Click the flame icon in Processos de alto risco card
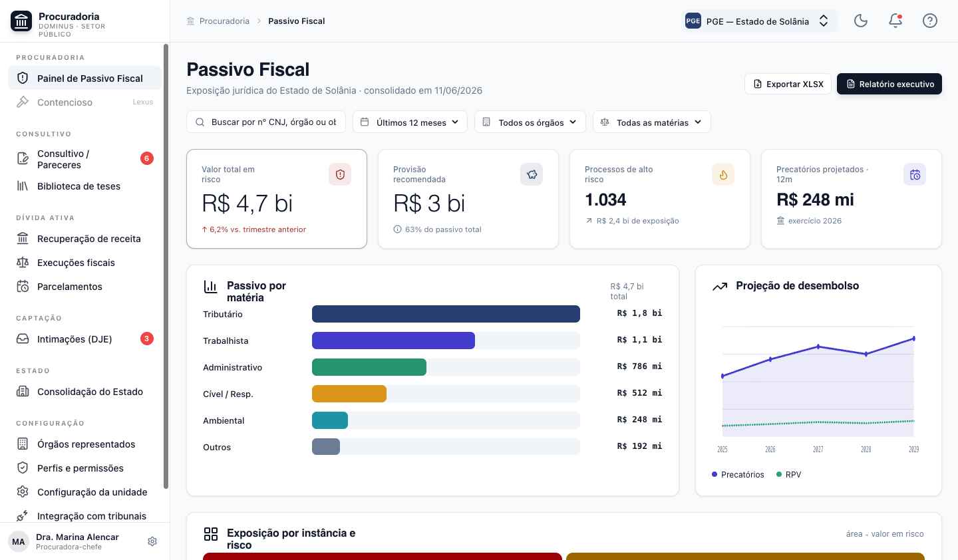 click(x=723, y=174)
